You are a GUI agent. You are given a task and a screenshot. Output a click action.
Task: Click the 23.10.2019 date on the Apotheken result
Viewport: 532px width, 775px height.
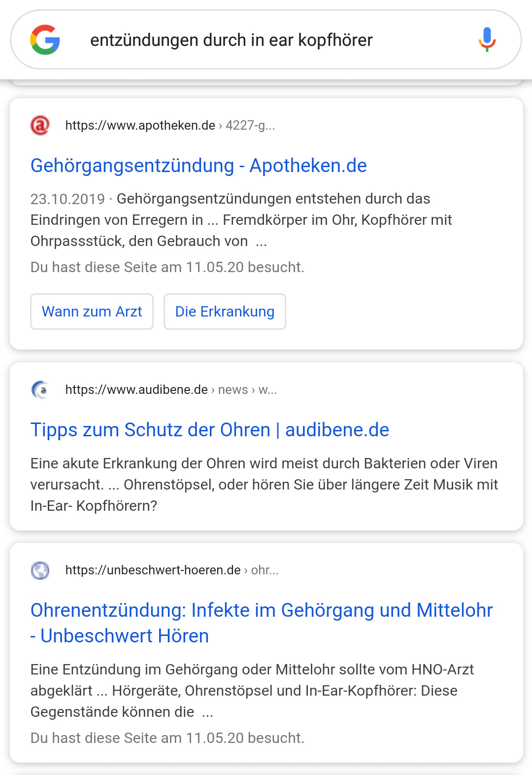coord(67,199)
